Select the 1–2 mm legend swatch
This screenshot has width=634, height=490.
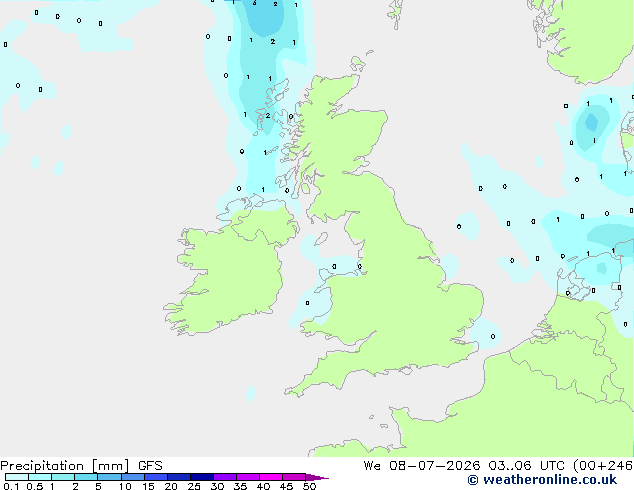pyautogui.click(x=63, y=477)
